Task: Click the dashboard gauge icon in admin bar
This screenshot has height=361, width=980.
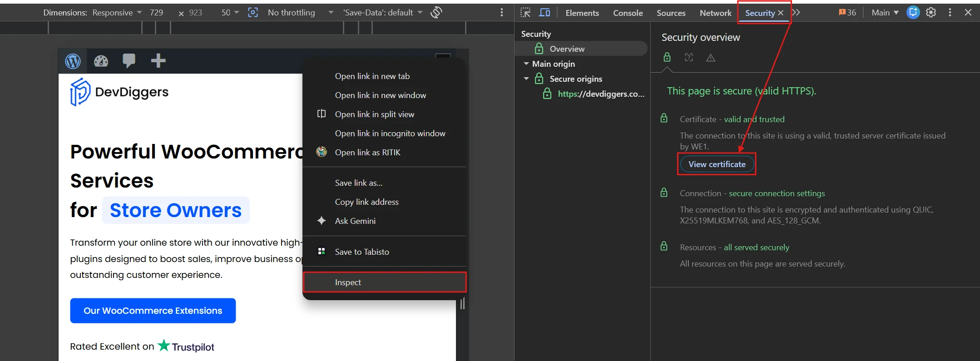Action: coord(101,61)
